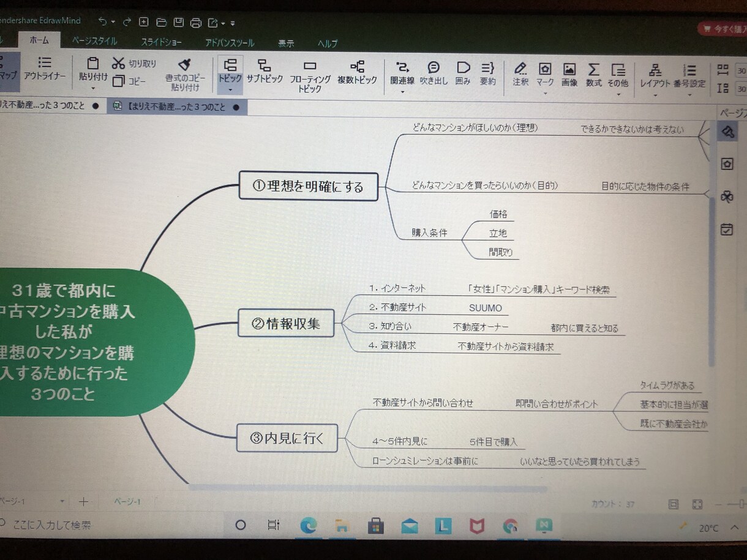Add a new page with plus button
Viewport: 747px width, 560px height.
pyautogui.click(x=84, y=501)
